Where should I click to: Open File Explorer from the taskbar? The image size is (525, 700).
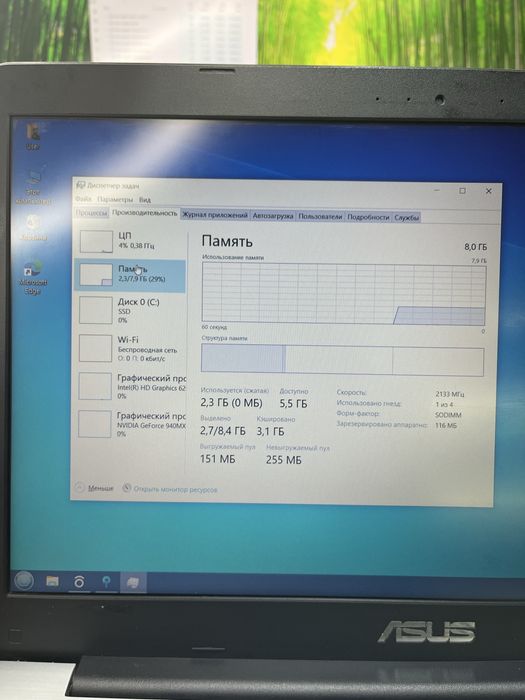(x=52, y=581)
